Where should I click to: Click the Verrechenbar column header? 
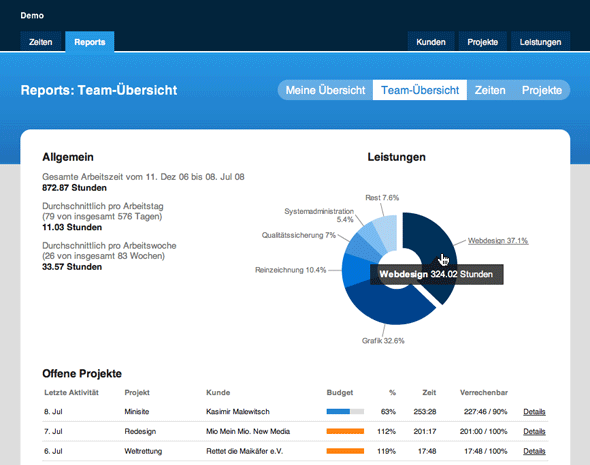pyautogui.click(x=484, y=392)
